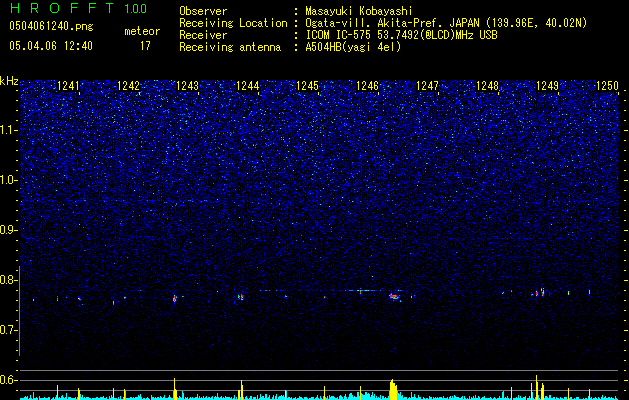Click the Receiving Location label

[233, 23]
